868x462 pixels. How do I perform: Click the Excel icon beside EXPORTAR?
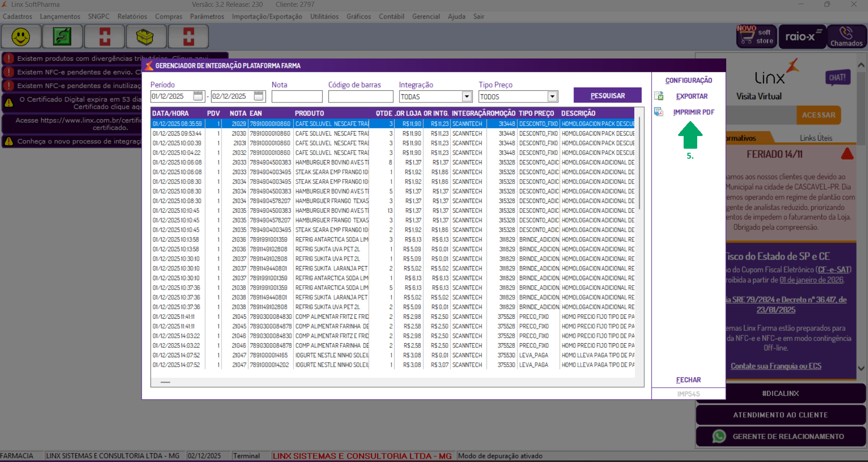pyautogui.click(x=659, y=96)
